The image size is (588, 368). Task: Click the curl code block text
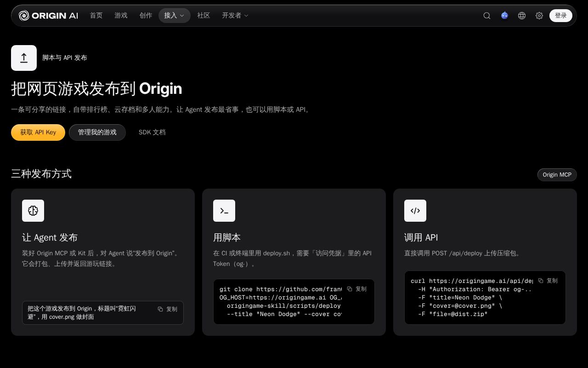(x=471, y=297)
